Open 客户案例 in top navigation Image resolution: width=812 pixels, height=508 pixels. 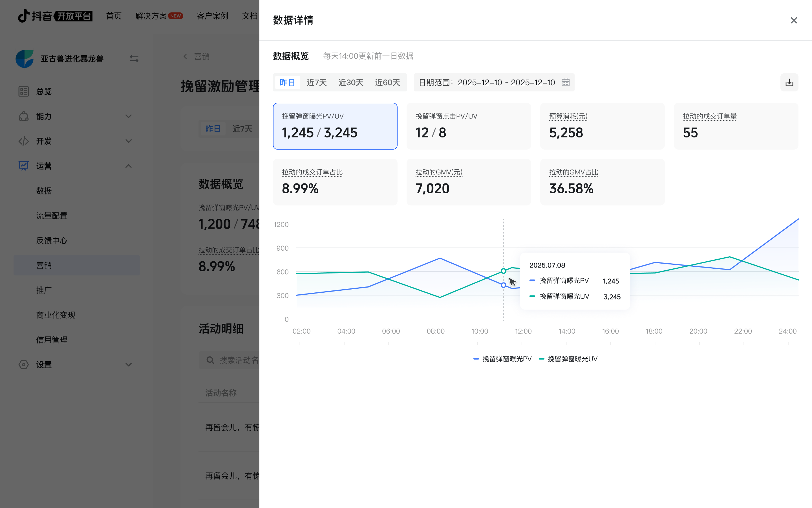click(212, 16)
